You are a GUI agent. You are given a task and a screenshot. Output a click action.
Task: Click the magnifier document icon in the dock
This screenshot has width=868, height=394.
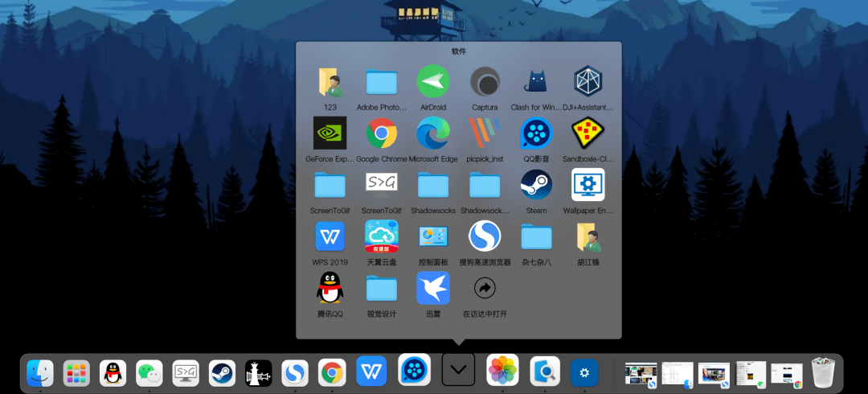click(x=545, y=371)
